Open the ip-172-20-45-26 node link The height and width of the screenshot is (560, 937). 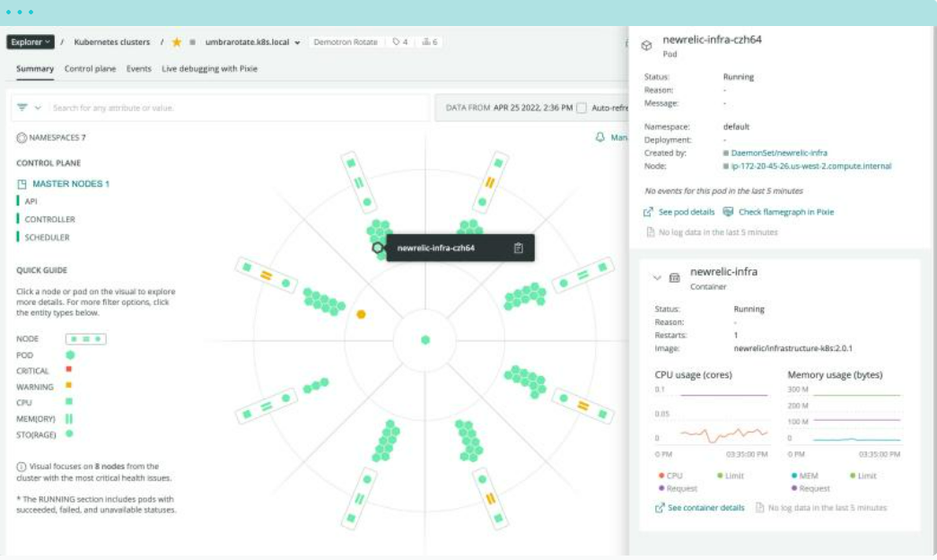(x=811, y=166)
